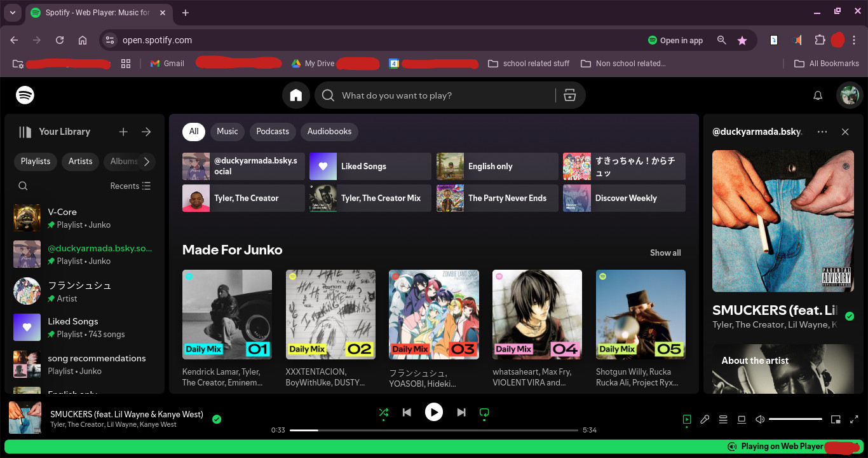
Task: Mute the volume
Action: (760, 419)
